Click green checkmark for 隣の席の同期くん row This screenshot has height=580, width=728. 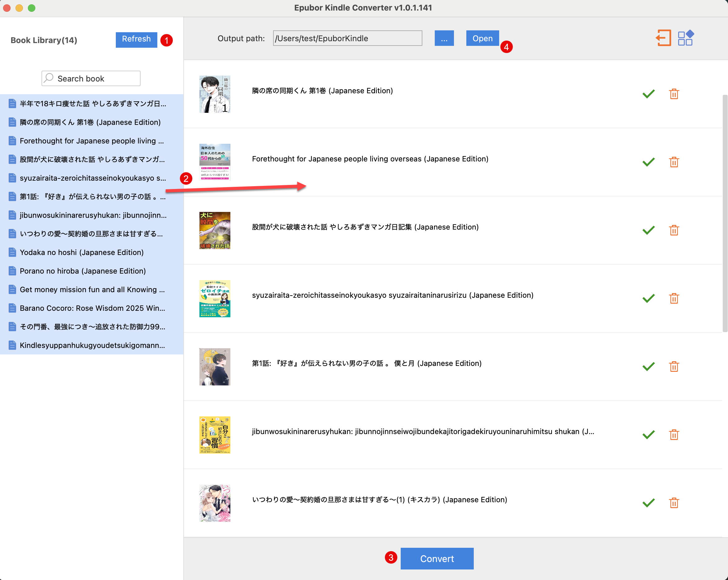tap(648, 94)
